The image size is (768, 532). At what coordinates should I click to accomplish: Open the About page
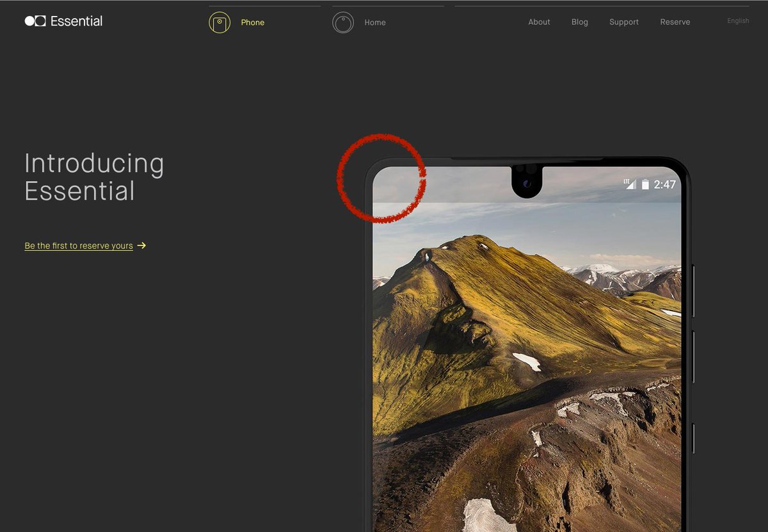539,22
